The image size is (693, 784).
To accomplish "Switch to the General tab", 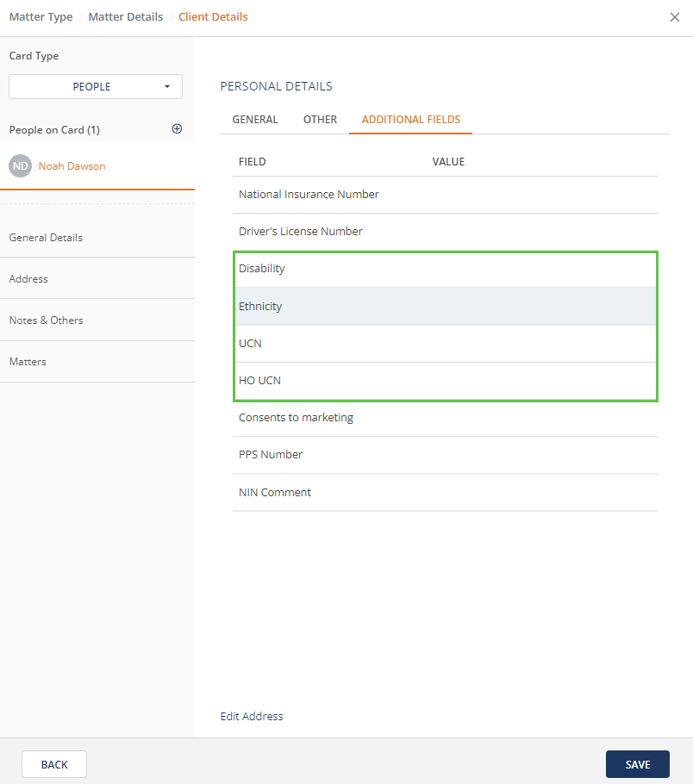I will [x=255, y=120].
